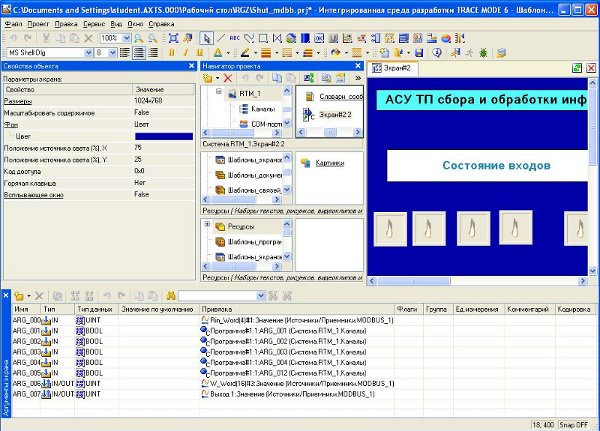Set center text alignment
600x431 pixels.
click(x=139, y=53)
